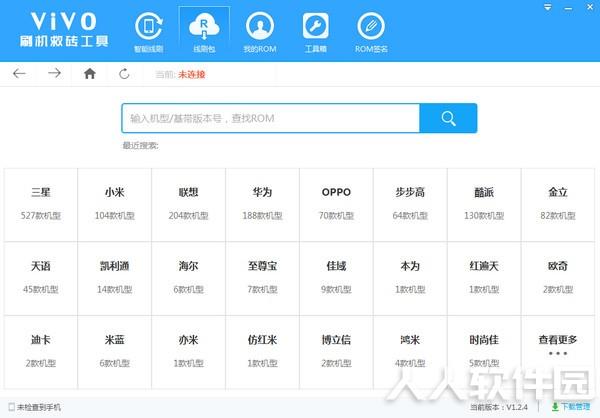Screen dimensions: 600x418
Task: Return to the home page icon
Action: coord(90,73)
